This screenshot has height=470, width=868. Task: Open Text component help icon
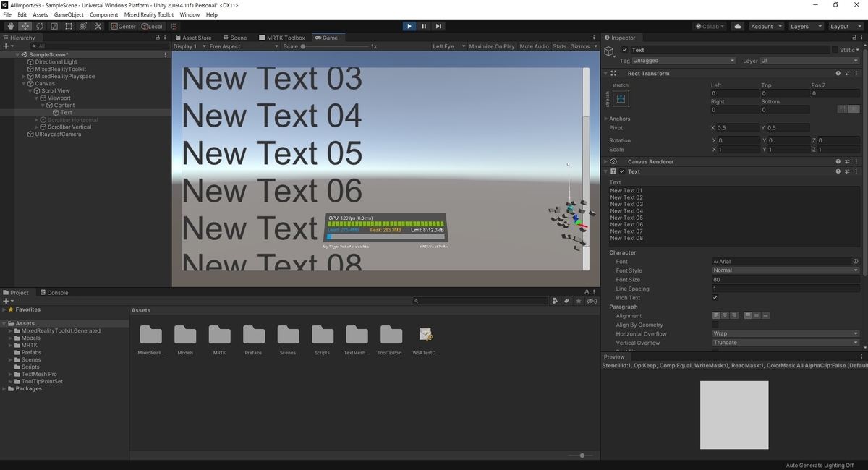tap(838, 171)
